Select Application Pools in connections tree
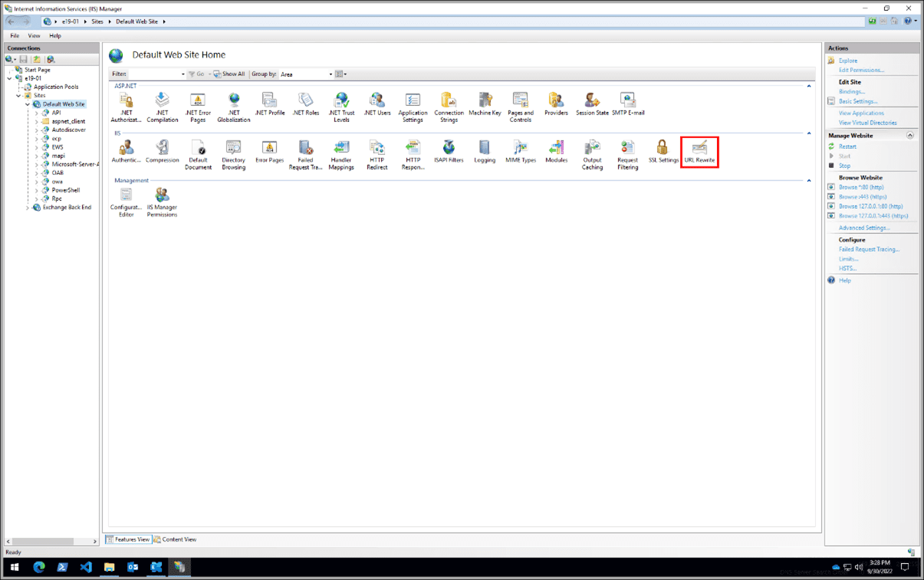 coord(56,87)
